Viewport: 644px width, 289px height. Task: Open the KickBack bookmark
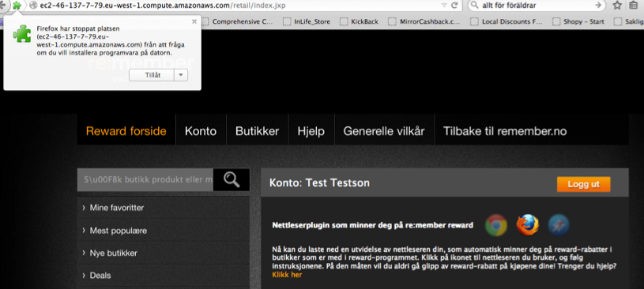click(x=359, y=21)
